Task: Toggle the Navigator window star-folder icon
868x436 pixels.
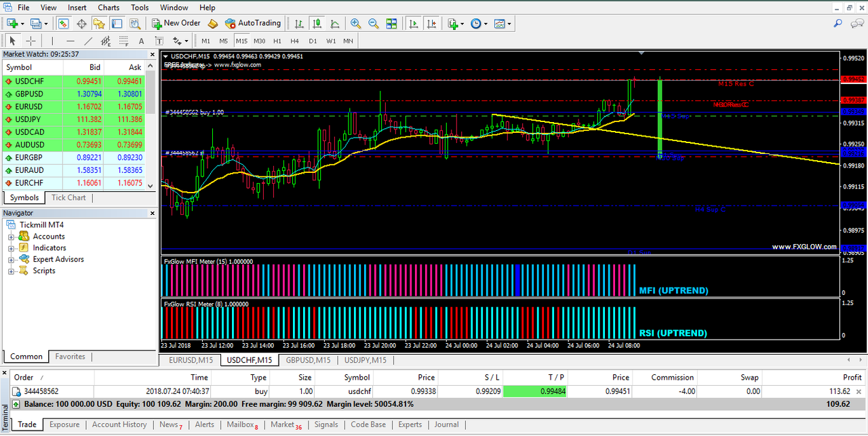Action: (99, 23)
